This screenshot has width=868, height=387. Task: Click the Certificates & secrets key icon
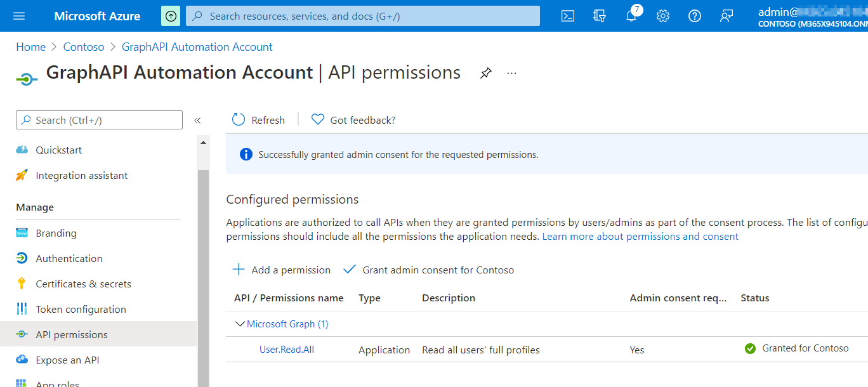tap(22, 284)
